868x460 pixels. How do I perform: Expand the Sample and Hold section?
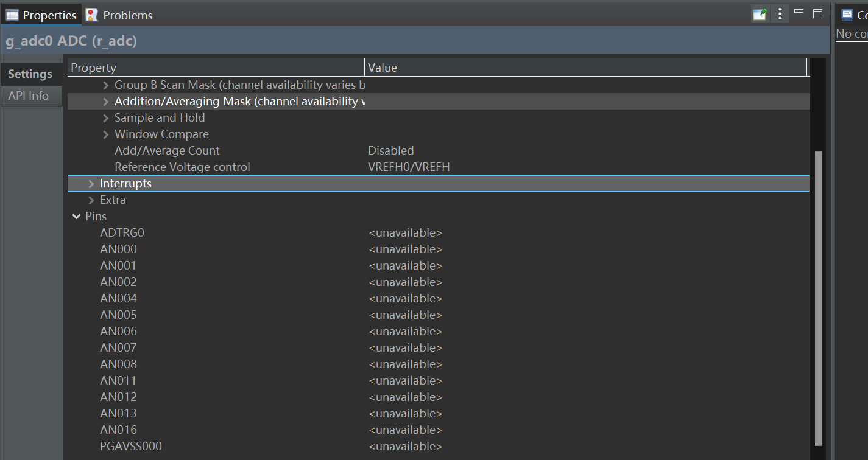pyautogui.click(x=106, y=118)
